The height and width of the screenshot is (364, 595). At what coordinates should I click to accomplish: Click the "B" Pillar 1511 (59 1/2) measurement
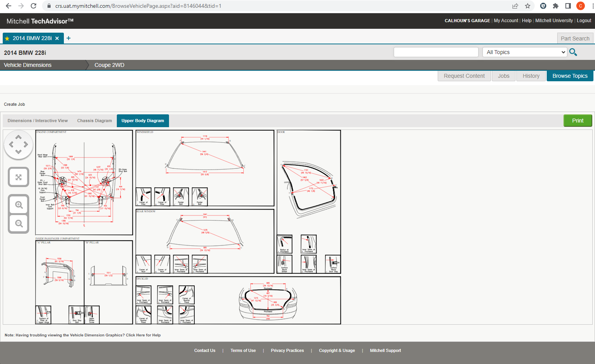coord(109,274)
